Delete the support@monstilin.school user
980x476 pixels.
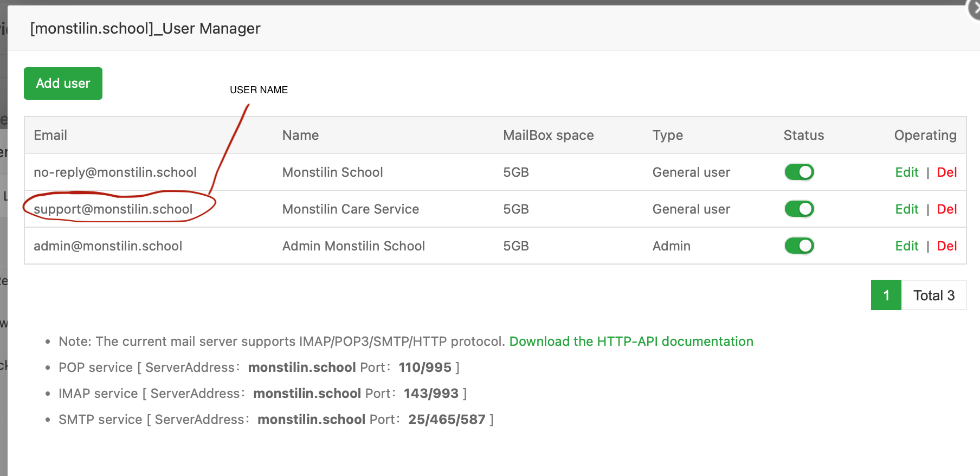coord(946,209)
